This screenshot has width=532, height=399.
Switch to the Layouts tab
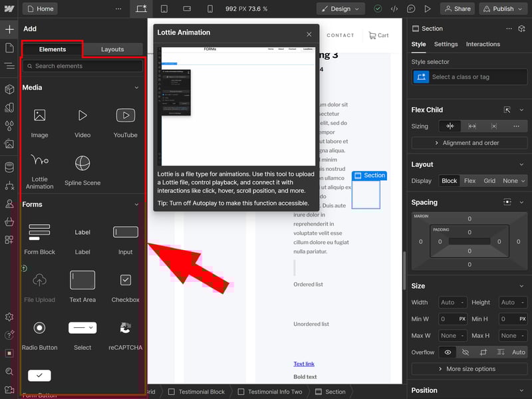[x=112, y=49]
